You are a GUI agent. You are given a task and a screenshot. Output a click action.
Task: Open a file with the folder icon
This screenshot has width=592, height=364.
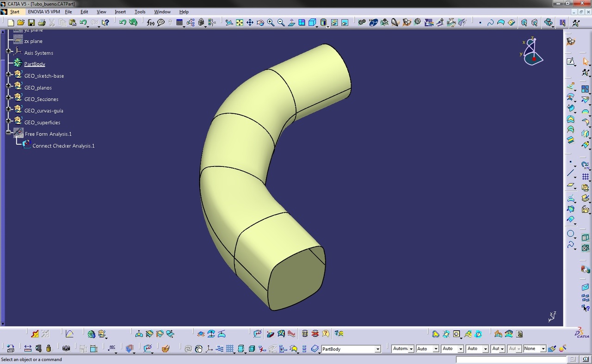tap(21, 22)
